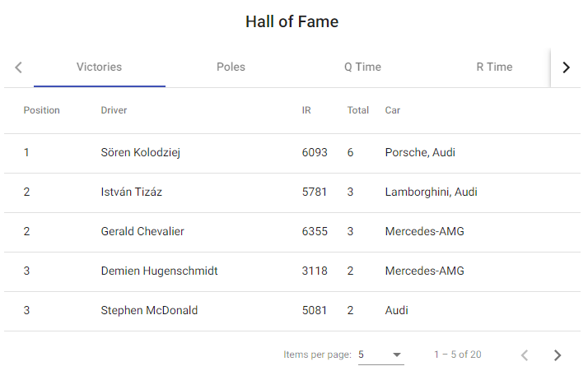Click IR value 6093
Screen dimensions: 588x380
coord(315,152)
